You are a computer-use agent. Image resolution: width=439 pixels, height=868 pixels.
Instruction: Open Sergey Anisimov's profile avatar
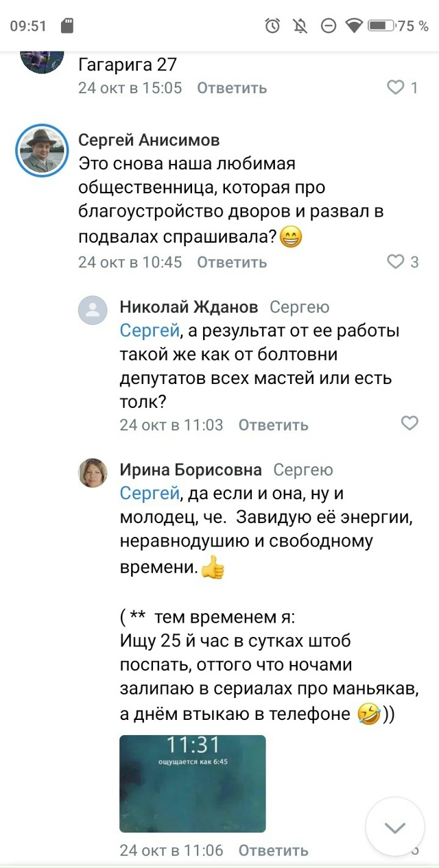coord(41,150)
